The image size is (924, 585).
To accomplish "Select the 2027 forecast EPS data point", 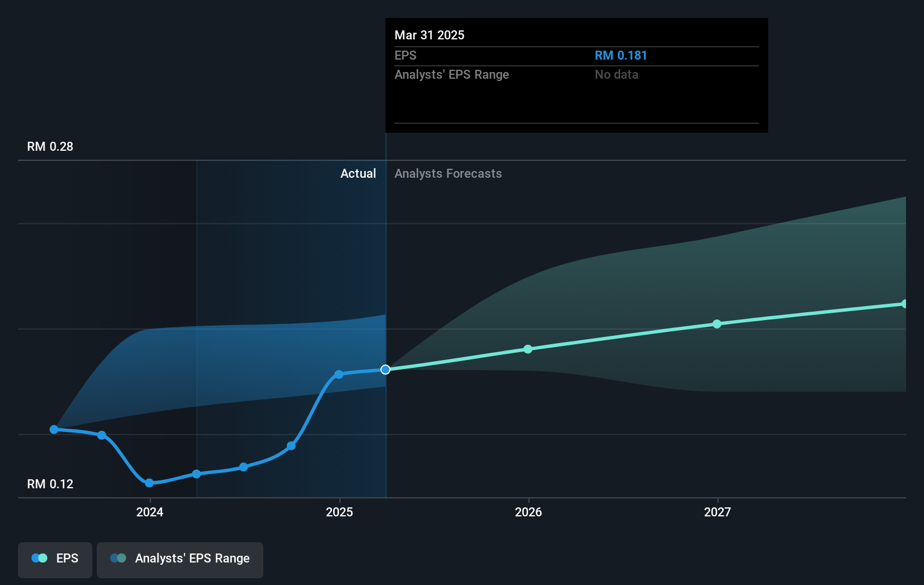I will [717, 324].
